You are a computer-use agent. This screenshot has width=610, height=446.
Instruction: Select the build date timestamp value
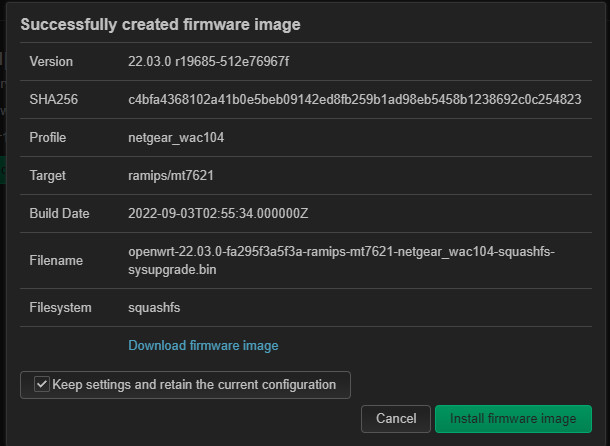pos(220,213)
